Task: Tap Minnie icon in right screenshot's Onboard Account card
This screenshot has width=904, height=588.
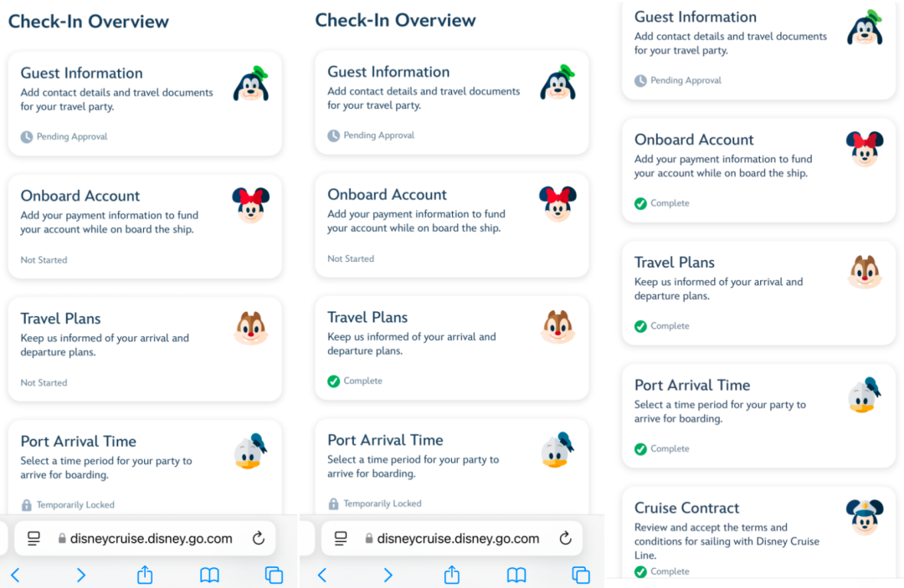Action: [x=864, y=149]
